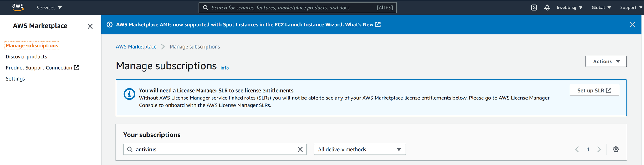The height and width of the screenshot is (165, 644).
Task: Focus the top AWS services search box
Action: click(298, 8)
